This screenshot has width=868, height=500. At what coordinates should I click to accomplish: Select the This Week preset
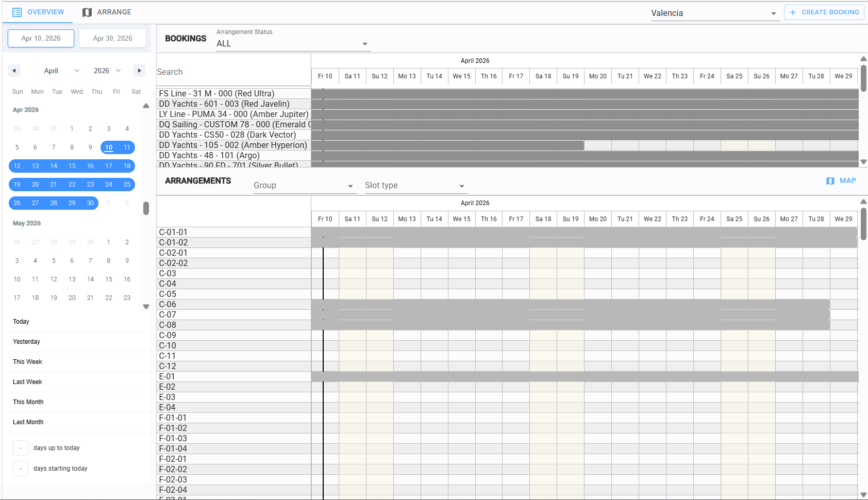[x=28, y=362]
